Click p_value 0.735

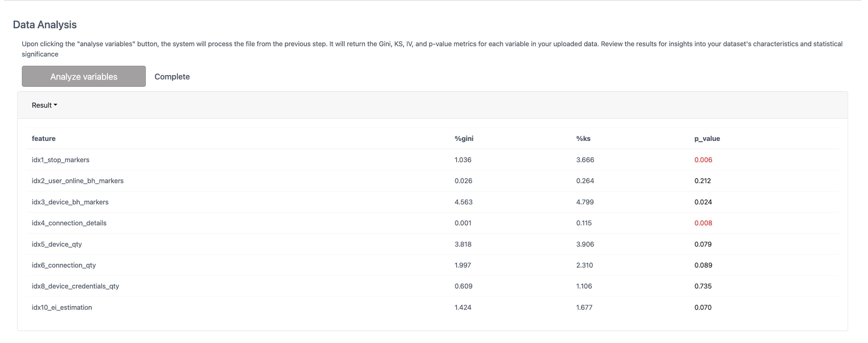click(703, 286)
